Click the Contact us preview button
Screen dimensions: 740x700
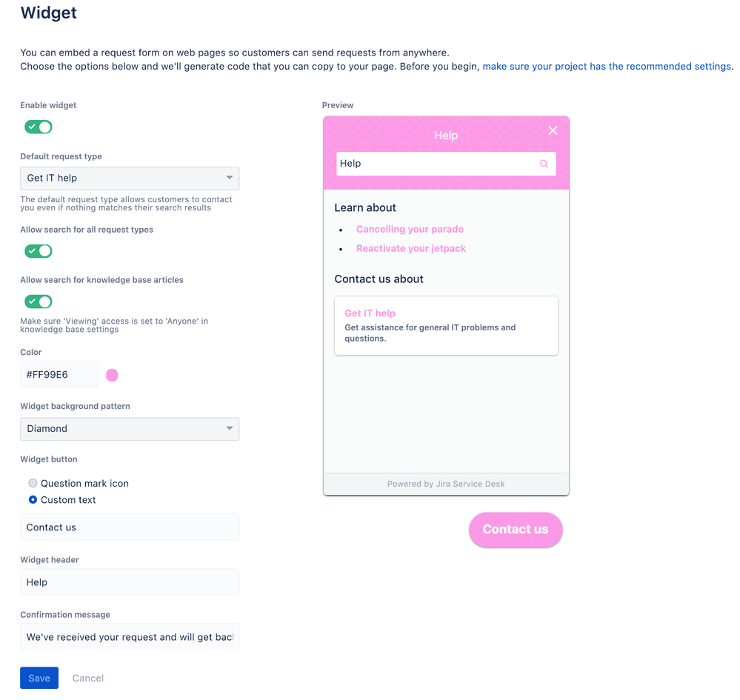coord(516,530)
